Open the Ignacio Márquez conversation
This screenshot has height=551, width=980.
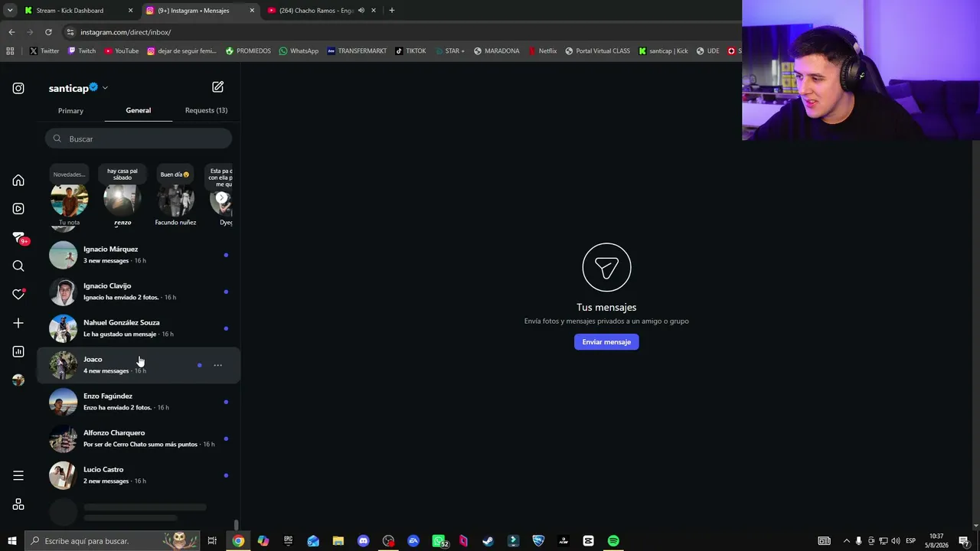click(x=139, y=255)
